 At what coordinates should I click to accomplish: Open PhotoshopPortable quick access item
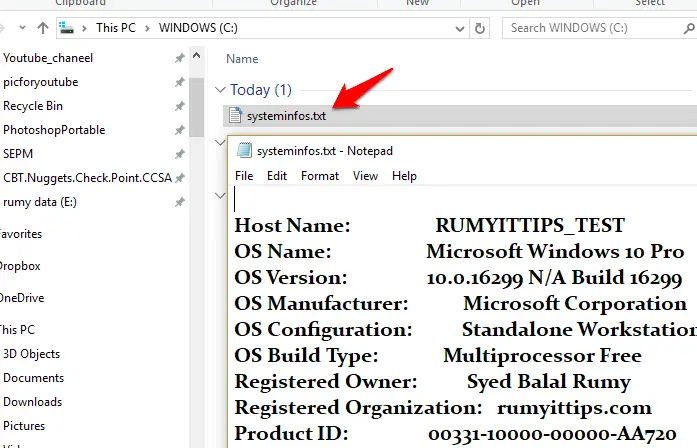point(54,130)
